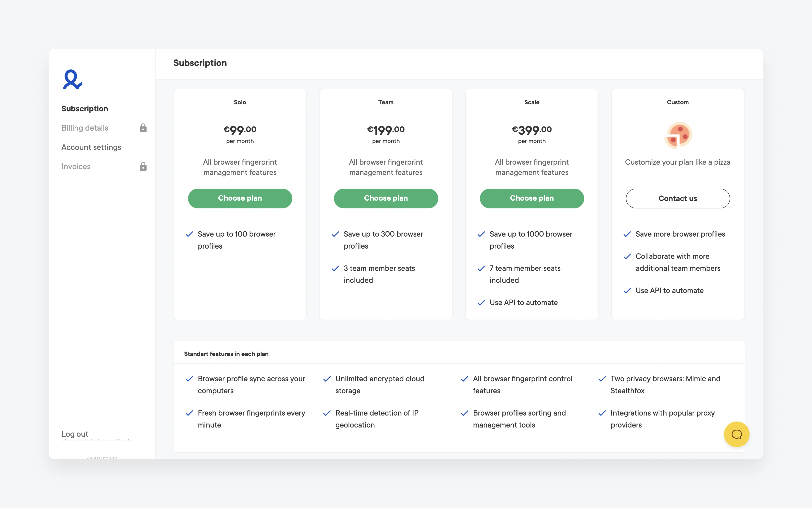Click checkmark next to Save more browser profiles

[x=627, y=234]
